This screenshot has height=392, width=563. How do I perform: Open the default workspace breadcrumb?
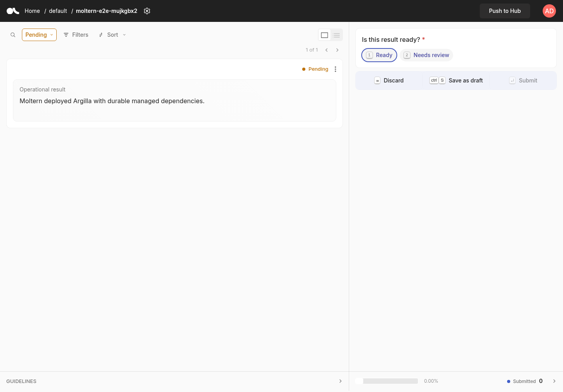pos(58,11)
